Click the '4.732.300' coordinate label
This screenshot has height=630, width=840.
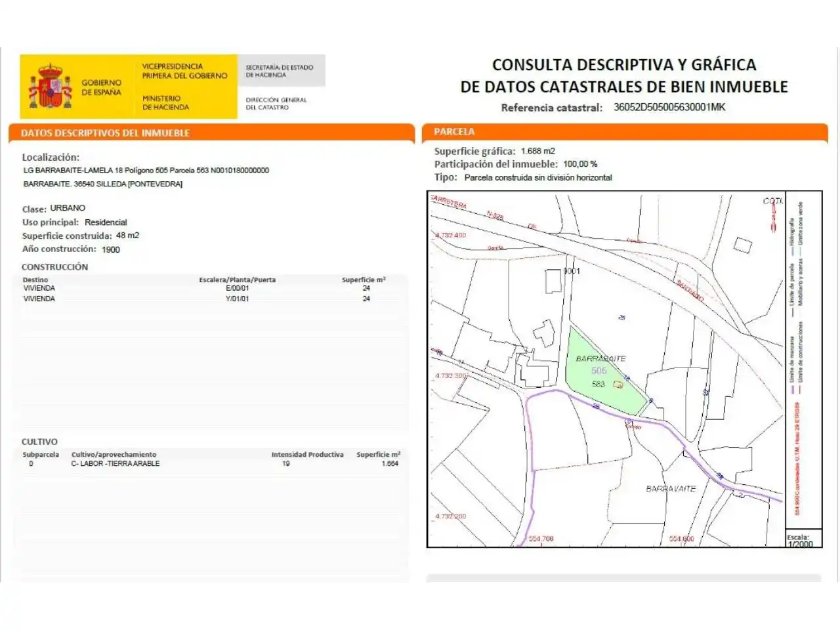(x=450, y=376)
